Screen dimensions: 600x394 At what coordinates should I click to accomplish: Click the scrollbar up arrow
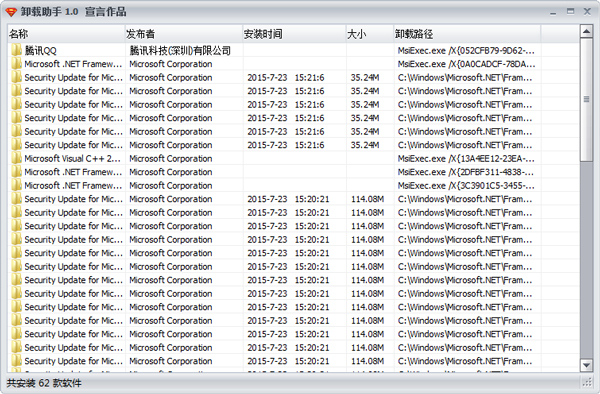(586, 31)
